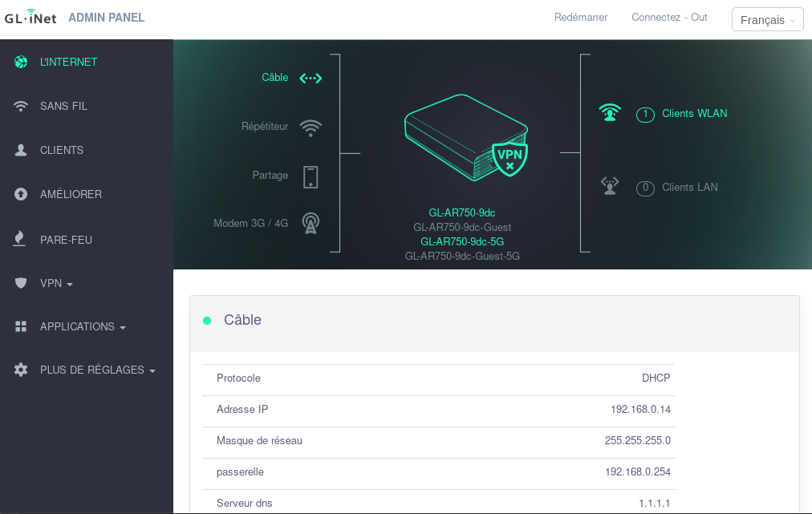
Task: Click the Connectez - Out logout link
Action: tap(669, 18)
